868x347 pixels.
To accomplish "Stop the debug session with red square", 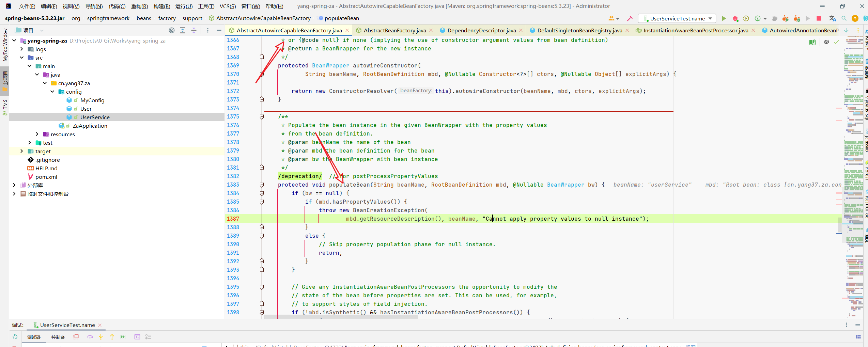I will tap(819, 18).
